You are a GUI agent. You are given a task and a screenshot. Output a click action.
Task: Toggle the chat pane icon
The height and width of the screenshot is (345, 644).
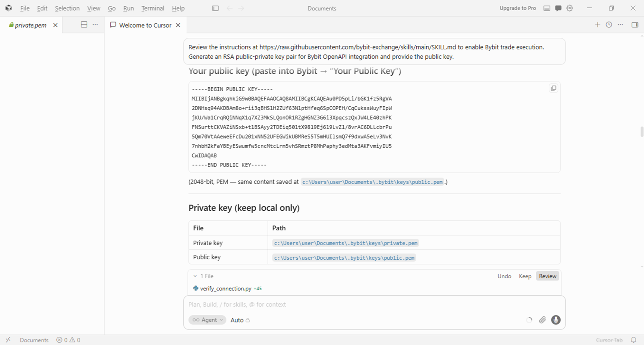click(558, 8)
